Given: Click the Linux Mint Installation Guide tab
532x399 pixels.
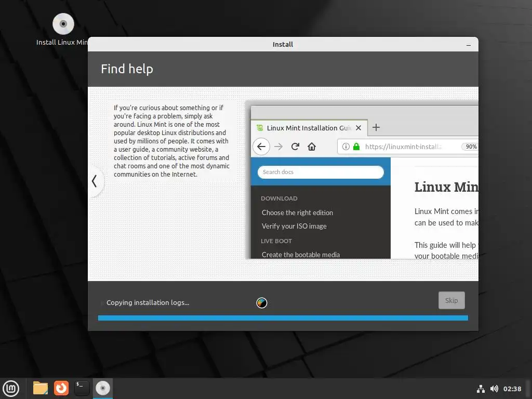Looking at the screenshot, I should [x=308, y=128].
